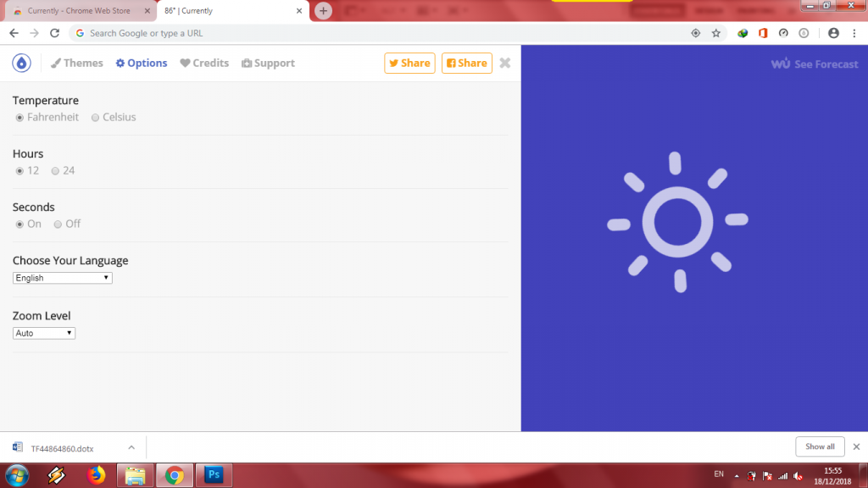
Task: Turn seconds display On
Action: click(x=20, y=224)
